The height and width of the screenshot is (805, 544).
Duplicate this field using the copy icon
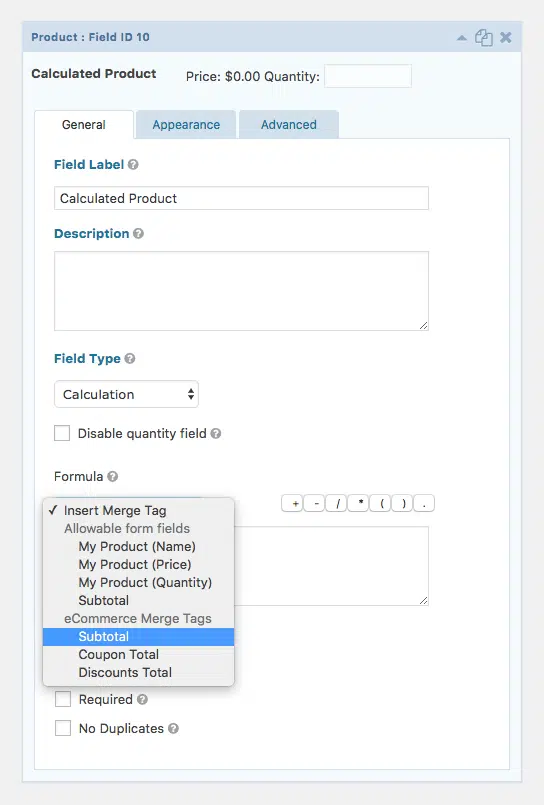(483, 37)
